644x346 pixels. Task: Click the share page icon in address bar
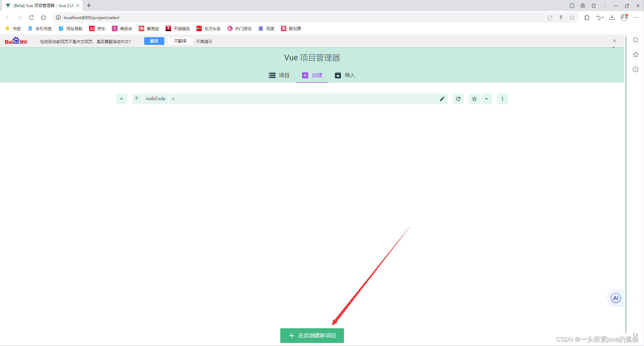point(550,17)
